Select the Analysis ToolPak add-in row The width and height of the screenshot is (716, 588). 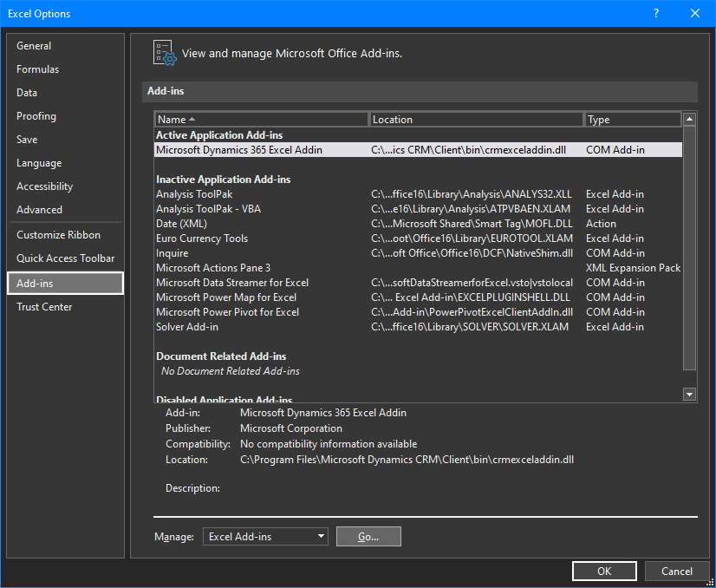pyautogui.click(x=419, y=194)
